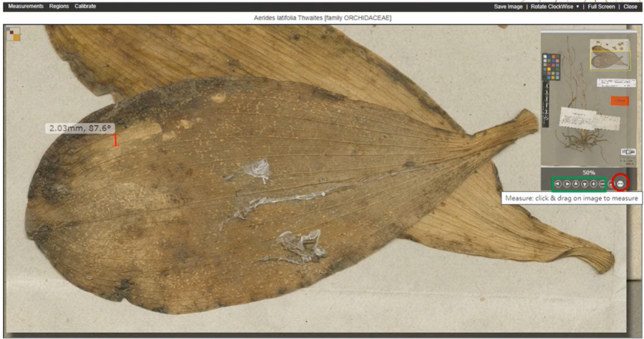The width and height of the screenshot is (644, 339).
Task: Switch to Full Screen view
Action: [x=601, y=6]
